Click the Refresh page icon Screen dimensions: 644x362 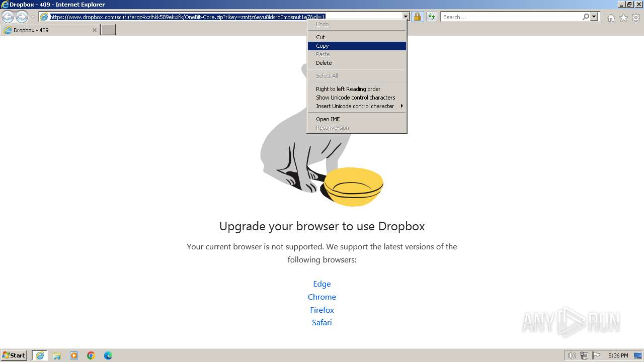pos(432,17)
